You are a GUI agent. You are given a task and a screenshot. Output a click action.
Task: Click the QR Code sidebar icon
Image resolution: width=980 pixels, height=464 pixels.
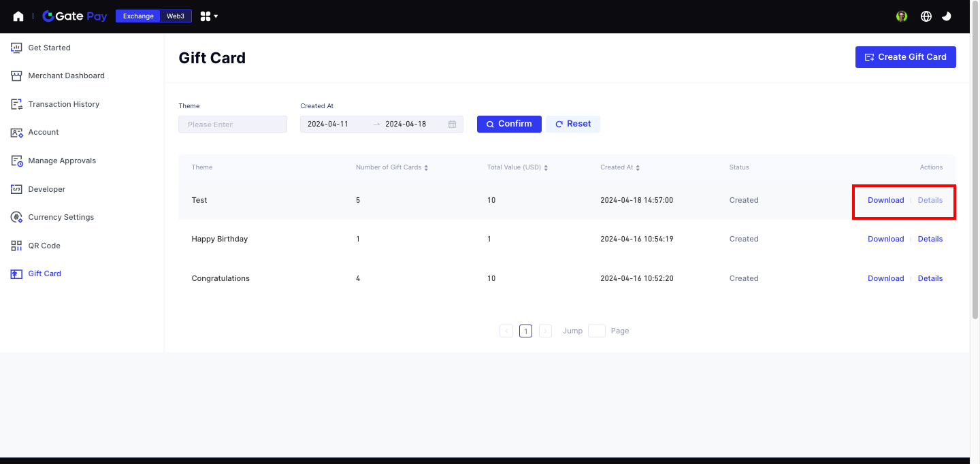(16, 246)
